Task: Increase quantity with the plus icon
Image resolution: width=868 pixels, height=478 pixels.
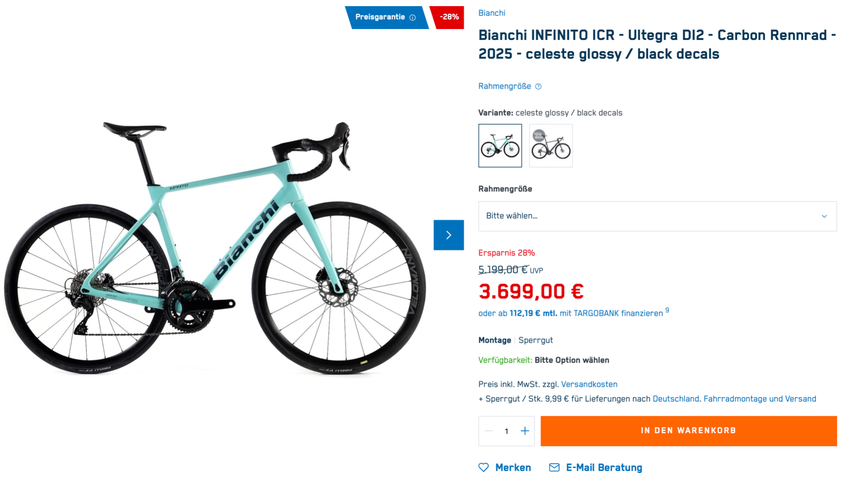Action: (525, 431)
